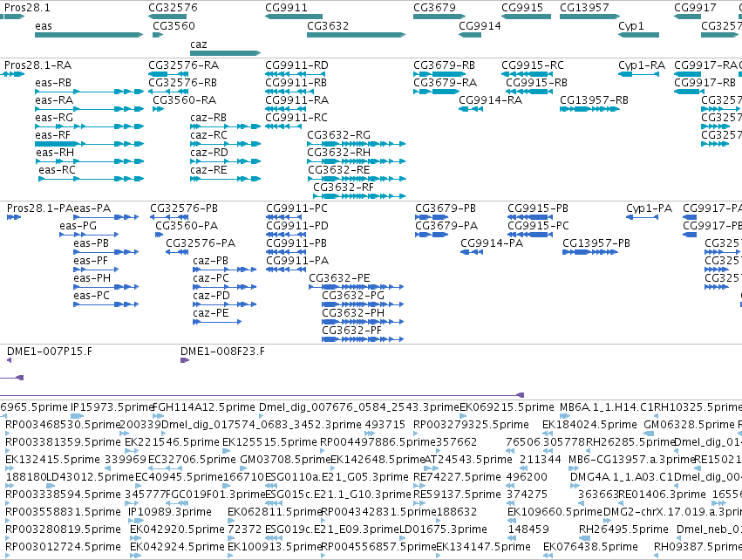Image resolution: width=742 pixels, height=560 pixels.
Task: Select the eas gene glyph
Action: coord(89,35)
